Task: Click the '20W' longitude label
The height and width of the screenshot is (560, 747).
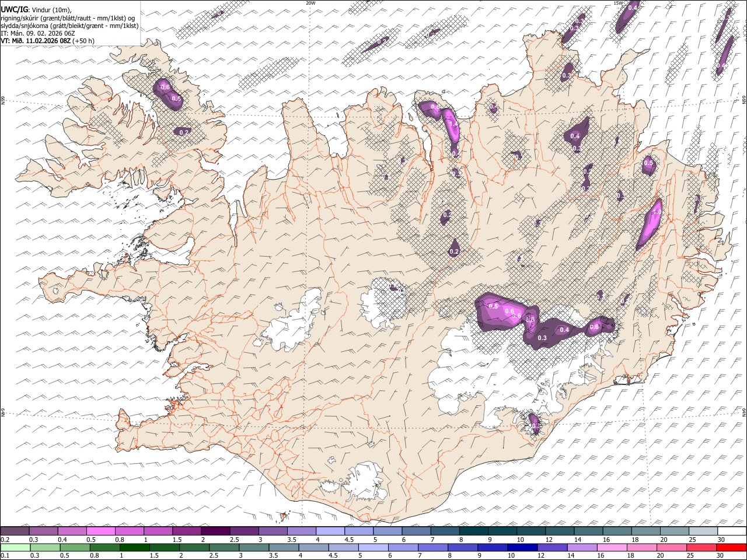Action: [310, 3]
